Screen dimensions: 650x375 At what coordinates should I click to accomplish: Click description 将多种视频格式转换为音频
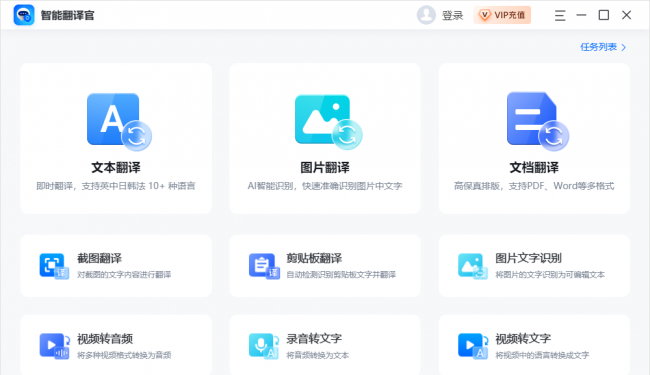pos(124,355)
